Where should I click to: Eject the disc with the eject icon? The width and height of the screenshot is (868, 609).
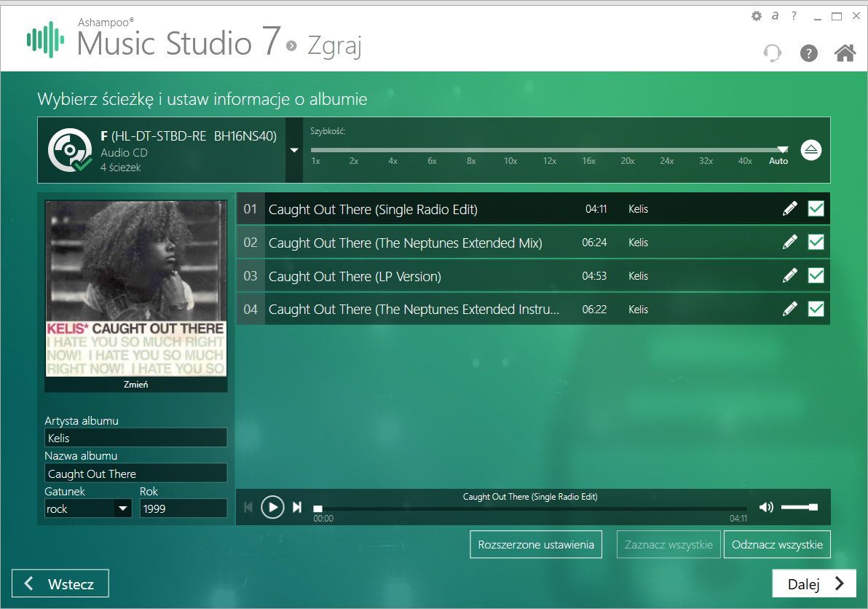(x=811, y=150)
